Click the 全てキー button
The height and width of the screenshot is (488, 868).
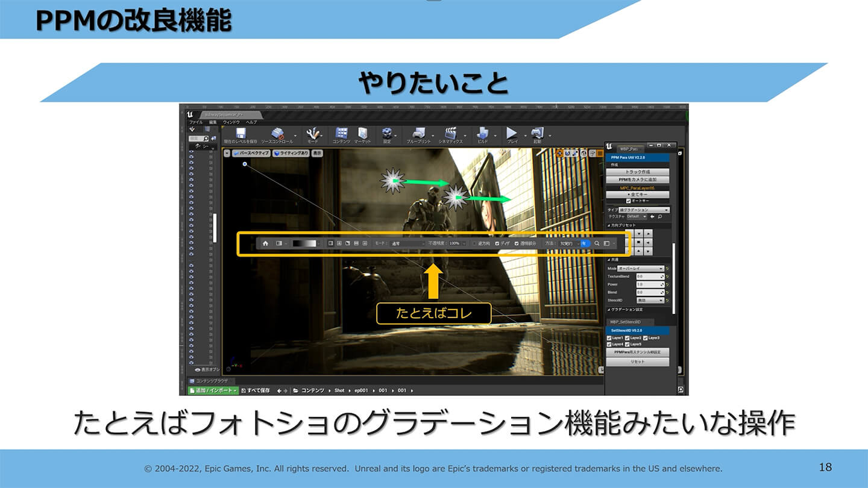click(638, 195)
